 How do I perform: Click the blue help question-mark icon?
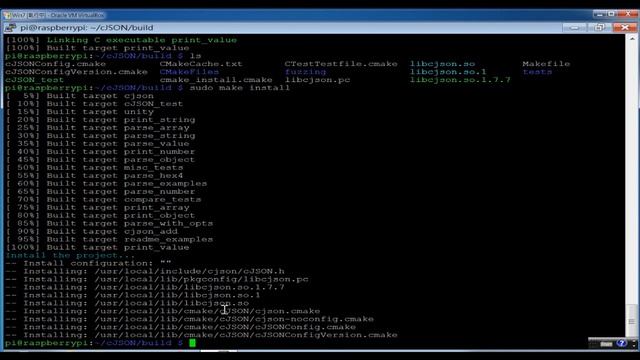click(621, 343)
